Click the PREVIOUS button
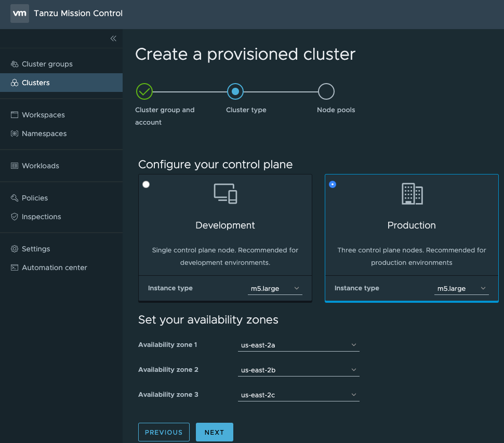 tap(164, 432)
